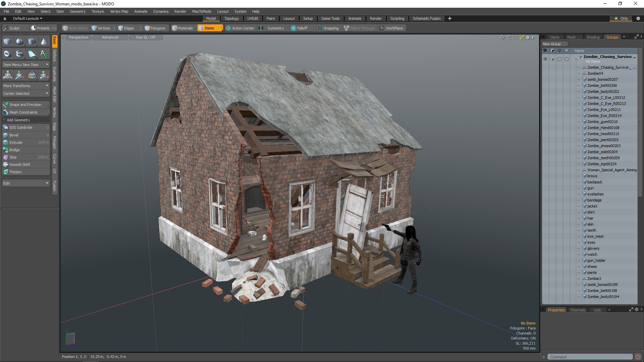Click the Add Geometry button
The image size is (644, 362).
pyautogui.click(x=18, y=119)
